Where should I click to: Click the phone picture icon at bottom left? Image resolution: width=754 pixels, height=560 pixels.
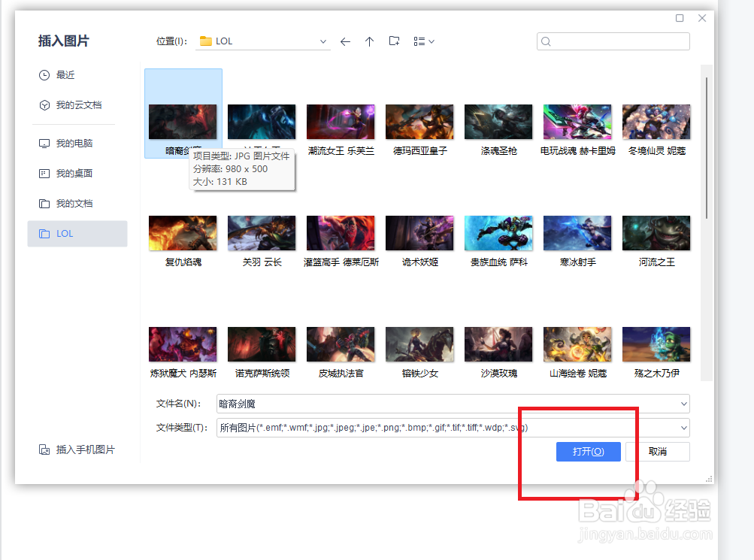(x=44, y=450)
